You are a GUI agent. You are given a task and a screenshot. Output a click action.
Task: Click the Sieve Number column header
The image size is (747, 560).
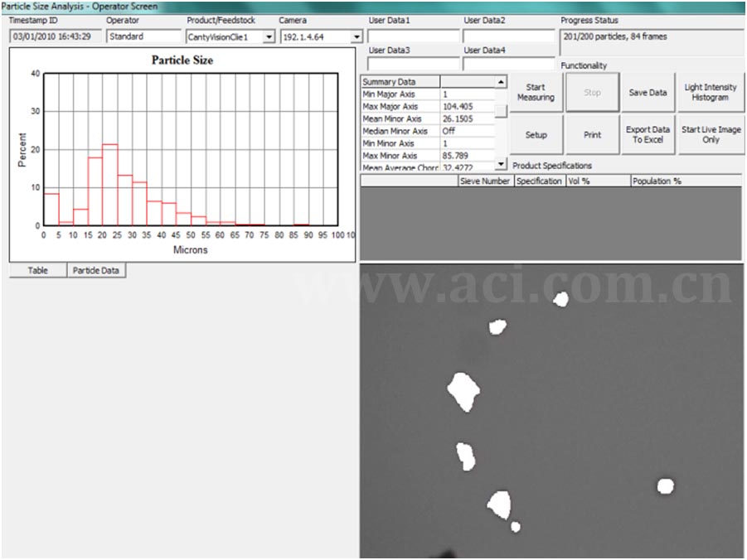(485, 181)
